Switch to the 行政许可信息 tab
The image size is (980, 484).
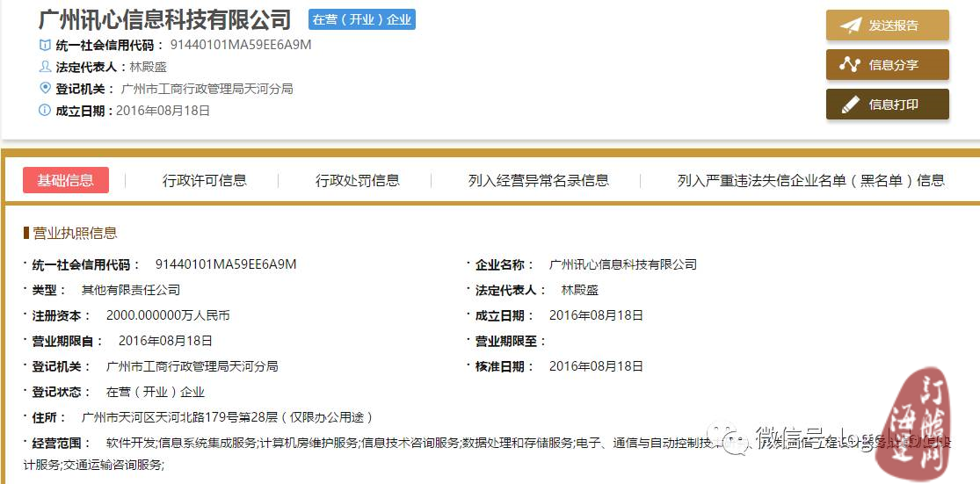tap(205, 181)
